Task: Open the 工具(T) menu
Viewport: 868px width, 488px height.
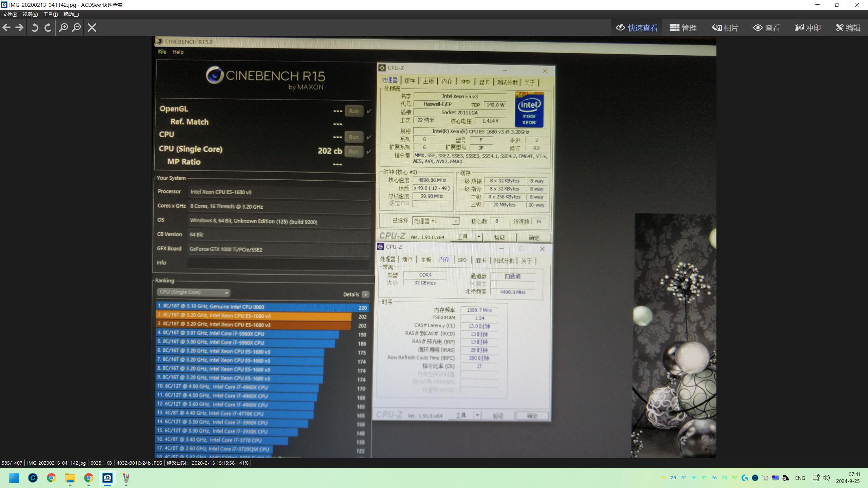Action: point(51,14)
